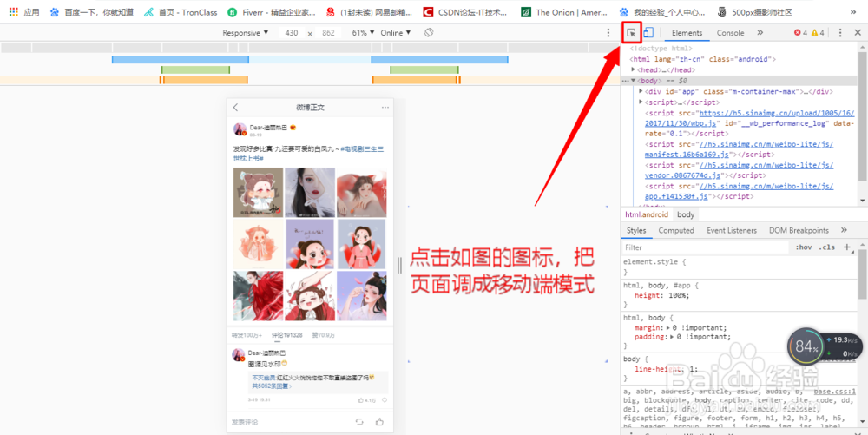Select the inspect element picker icon

pyautogui.click(x=631, y=33)
